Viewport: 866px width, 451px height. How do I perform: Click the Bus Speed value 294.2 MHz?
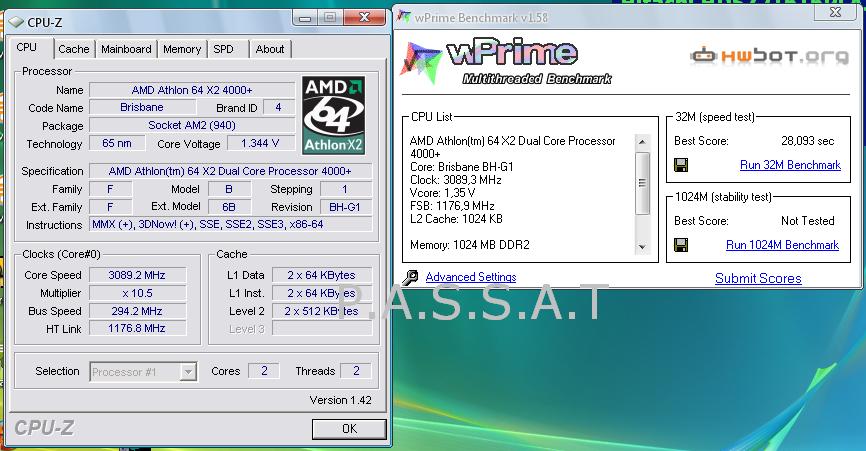pyautogui.click(x=137, y=311)
